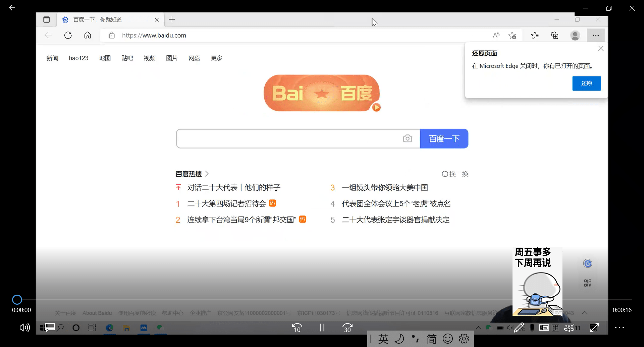This screenshot has width=644, height=347.
Task: Add this page to favorites star-plus icon
Action: (512, 35)
